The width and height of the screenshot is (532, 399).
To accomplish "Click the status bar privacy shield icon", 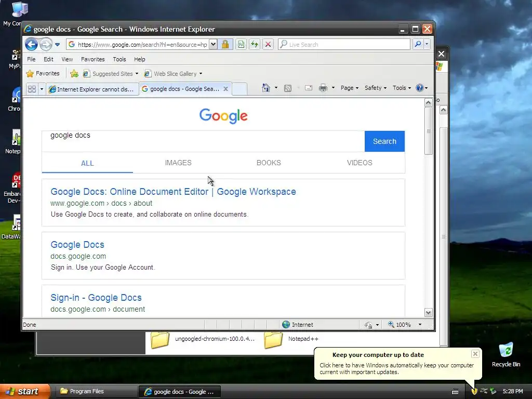I will click(x=368, y=325).
